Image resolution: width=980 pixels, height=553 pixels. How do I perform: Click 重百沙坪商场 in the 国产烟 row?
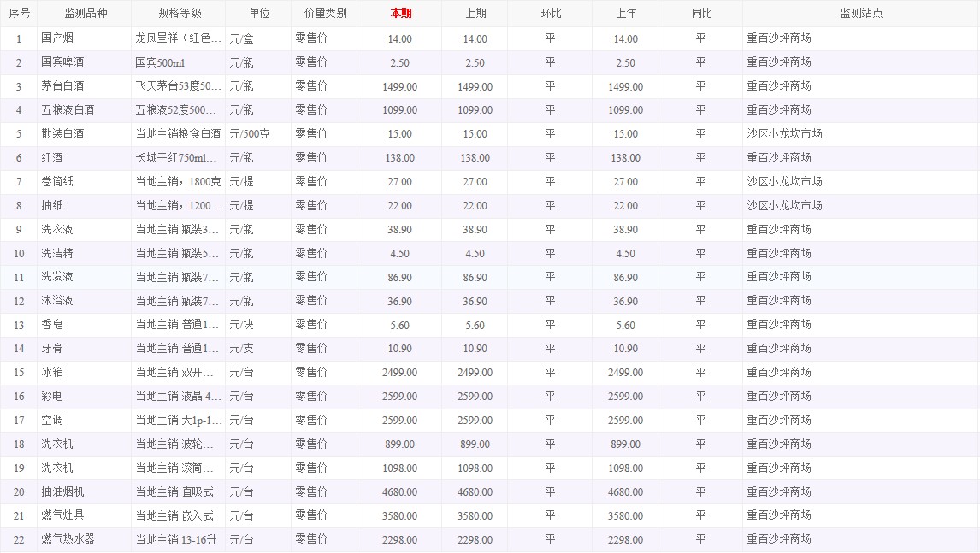coord(779,38)
